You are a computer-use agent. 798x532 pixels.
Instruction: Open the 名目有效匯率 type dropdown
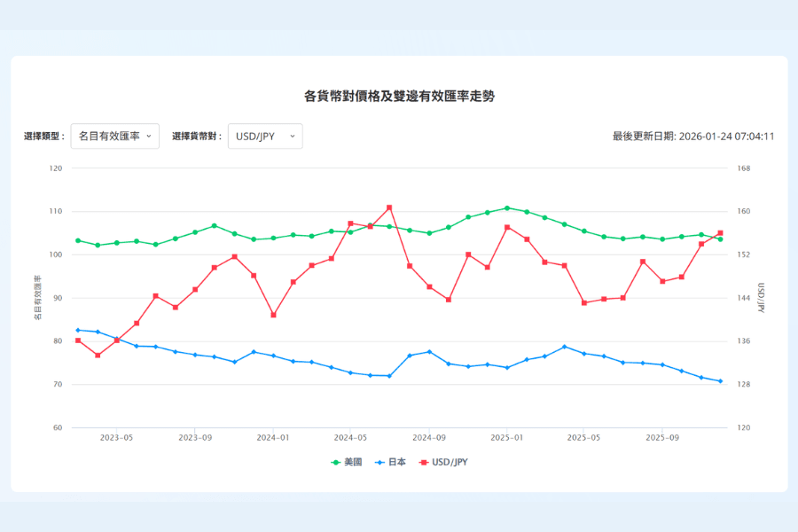click(114, 137)
